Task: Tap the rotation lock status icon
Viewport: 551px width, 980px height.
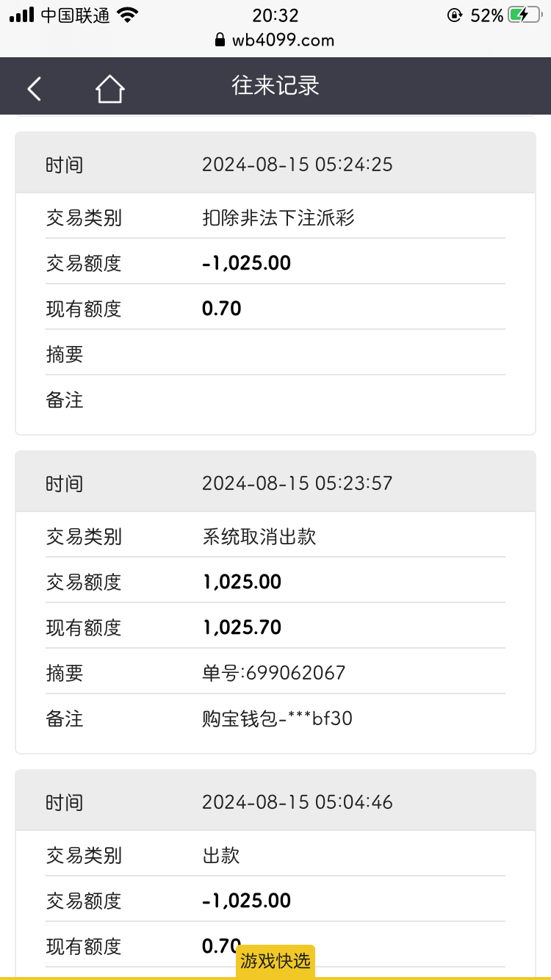Action: click(455, 15)
